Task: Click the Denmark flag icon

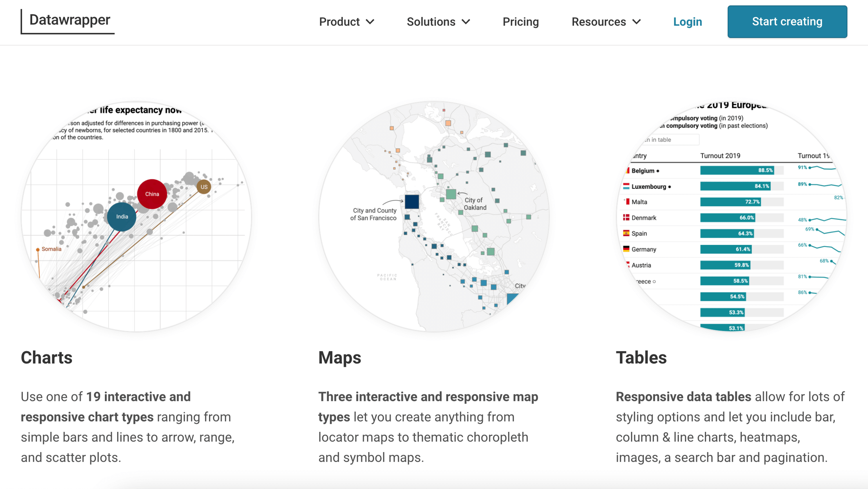Action: (626, 218)
